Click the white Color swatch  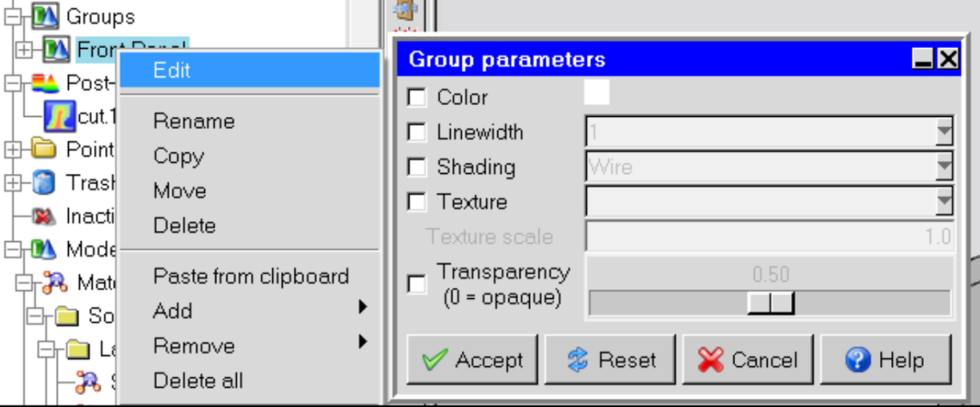tap(597, 92)
